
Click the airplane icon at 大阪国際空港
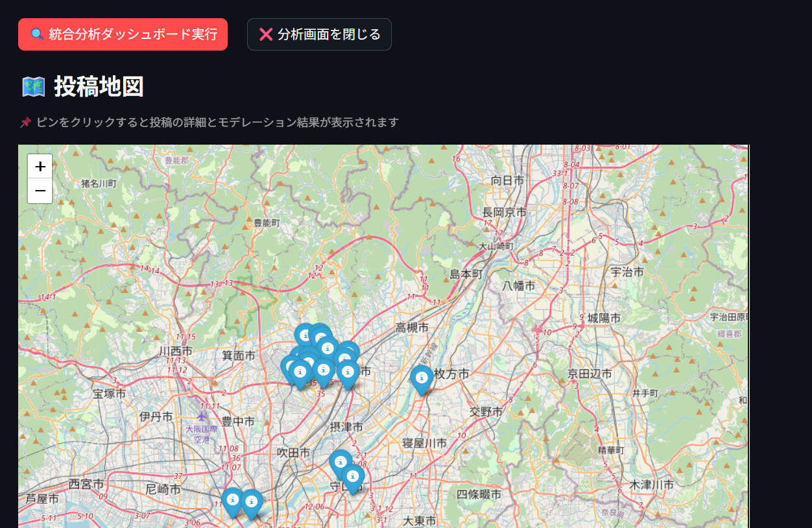coord(202,416)
